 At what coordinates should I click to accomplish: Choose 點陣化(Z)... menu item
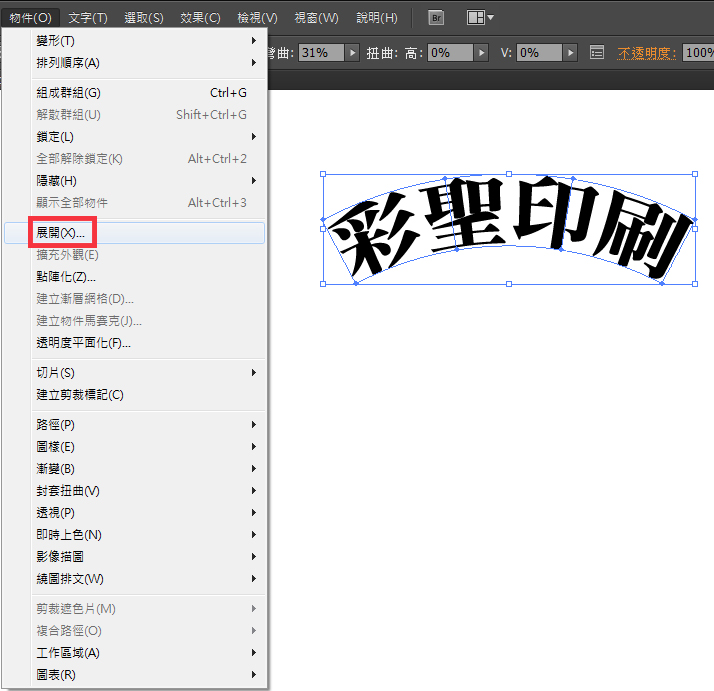coord(66,277)
